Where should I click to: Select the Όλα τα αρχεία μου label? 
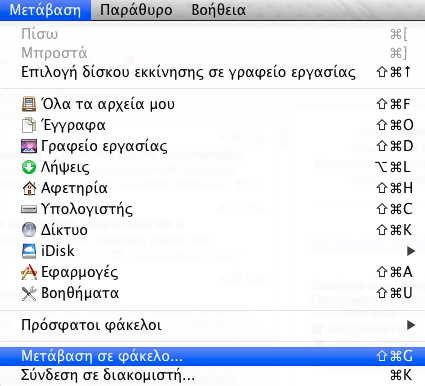click(108, 104)
